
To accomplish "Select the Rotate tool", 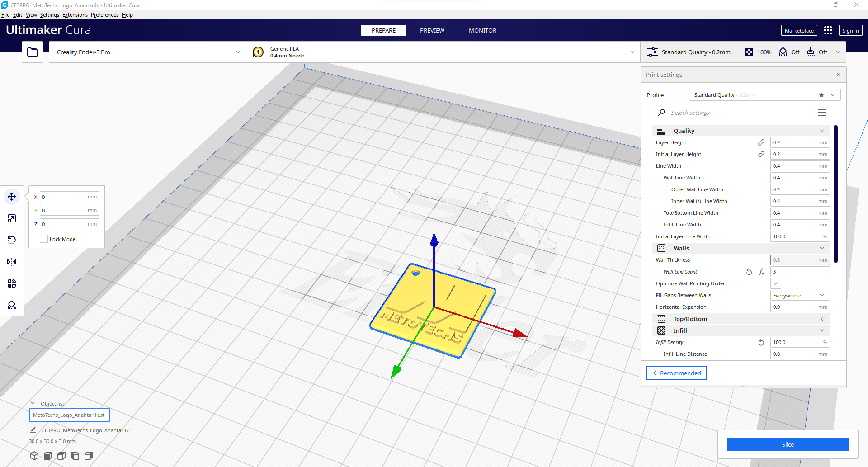I will pos(12,240).
